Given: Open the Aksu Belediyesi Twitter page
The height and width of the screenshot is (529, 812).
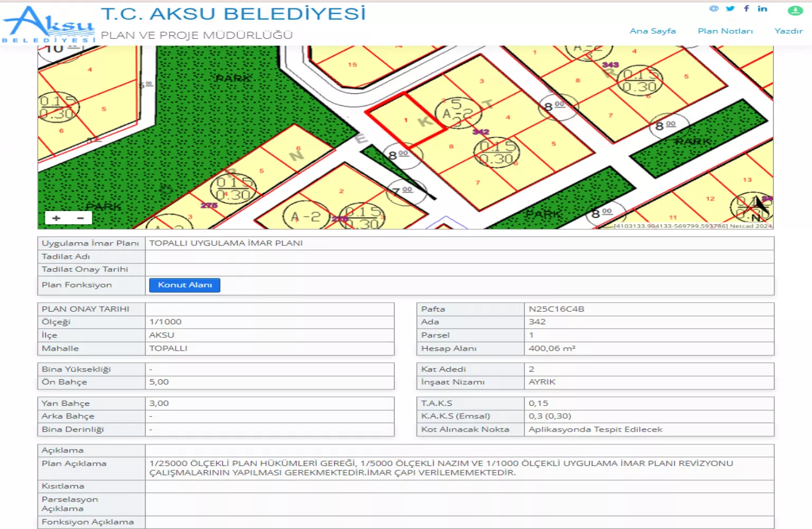Looking at the screenshot, I should 730,8.
